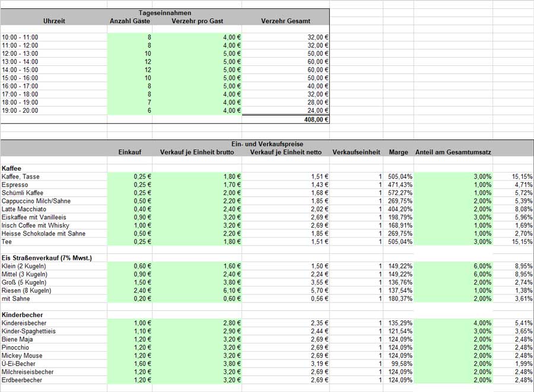Select Einkauf cell for Riesen (8 Kugeln)
The width and height of the screenshot is (534, 392).
130,291
